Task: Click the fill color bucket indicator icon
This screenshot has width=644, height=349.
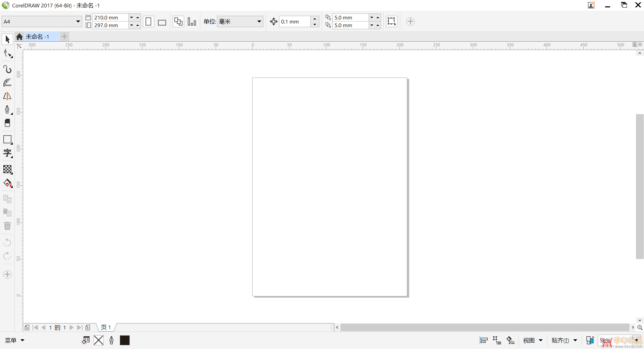Action: (86, 340)
